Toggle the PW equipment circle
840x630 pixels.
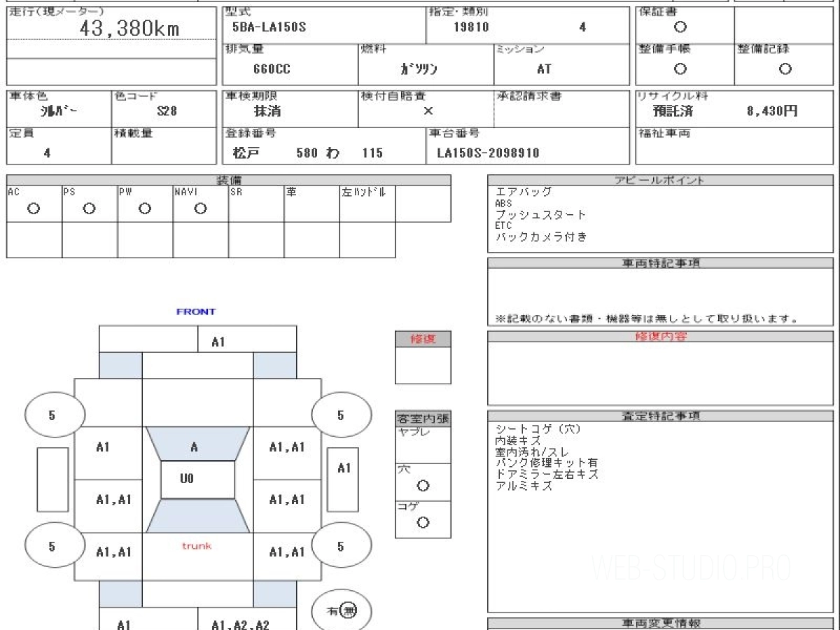[144, 208]
